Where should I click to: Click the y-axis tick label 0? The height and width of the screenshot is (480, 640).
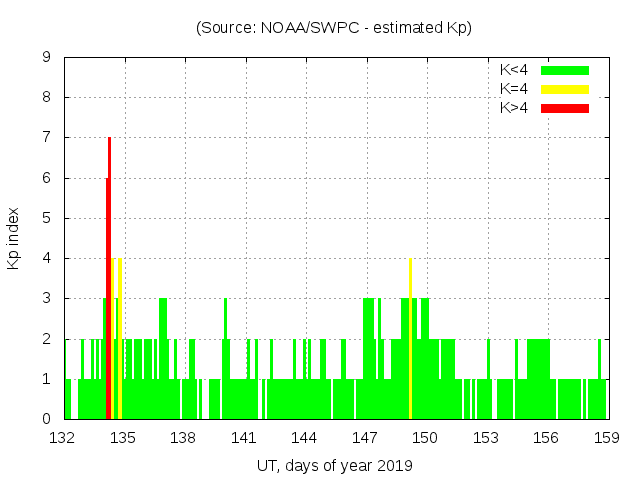point(47,419)
